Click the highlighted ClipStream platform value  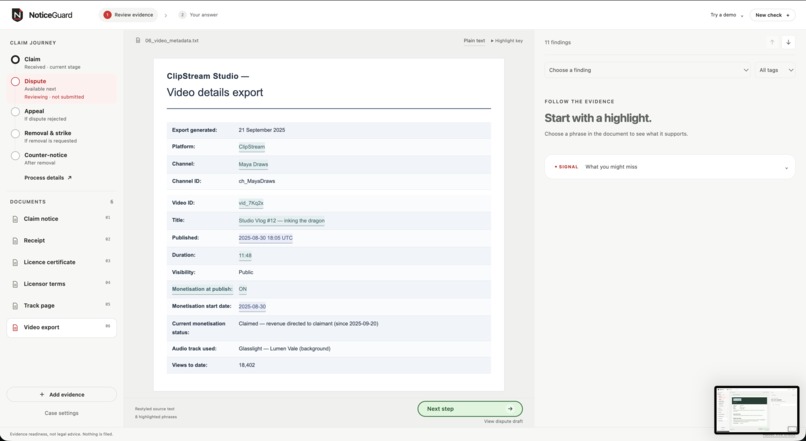(252, 147)
